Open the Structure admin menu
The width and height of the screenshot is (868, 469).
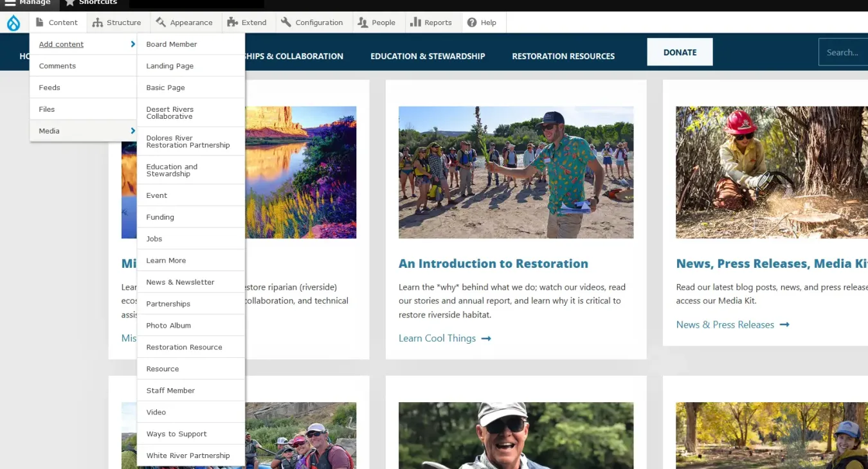117,22
